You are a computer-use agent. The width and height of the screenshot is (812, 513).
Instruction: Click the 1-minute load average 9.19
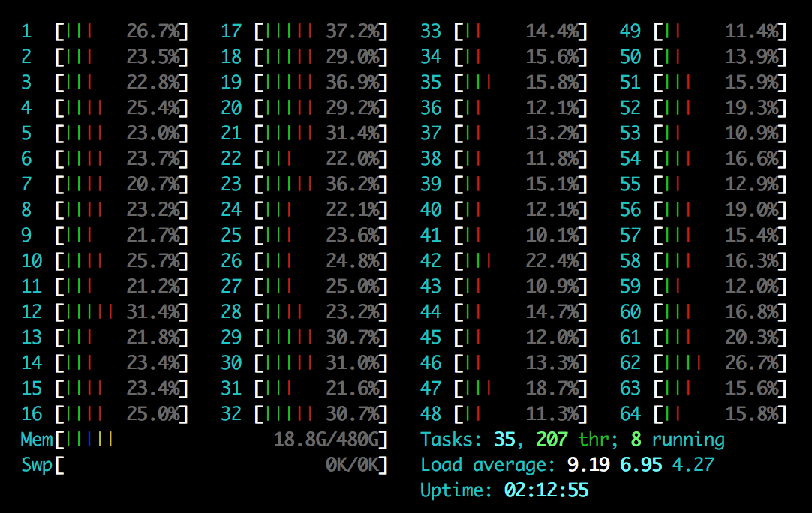(x=588, y=465)
